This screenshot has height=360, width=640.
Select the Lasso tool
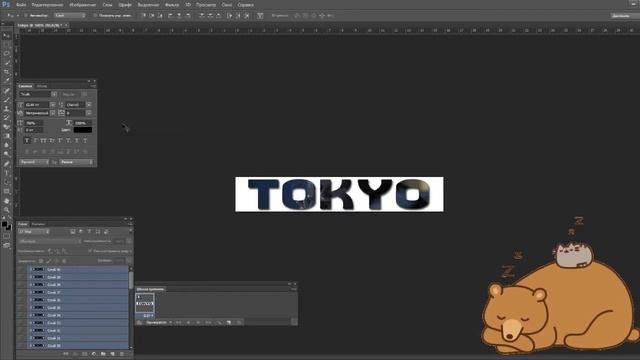pos(7,53)
